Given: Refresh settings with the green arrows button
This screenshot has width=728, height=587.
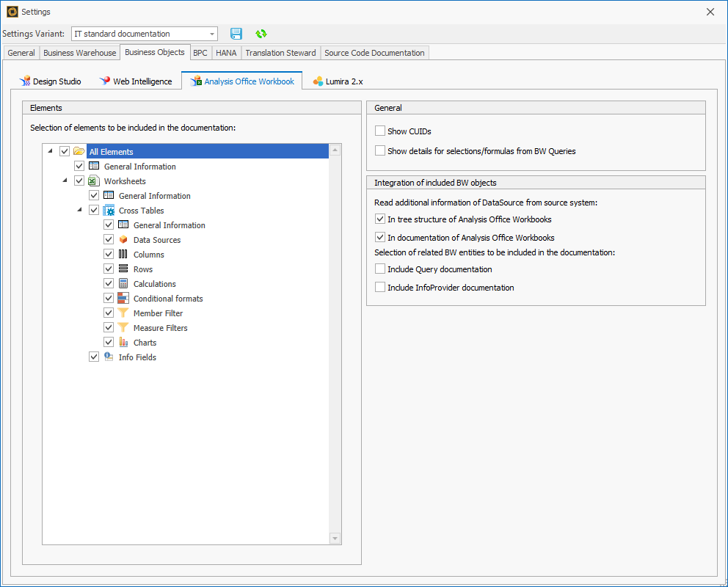Looking at the screenshot, I should [x=261, y=33].
